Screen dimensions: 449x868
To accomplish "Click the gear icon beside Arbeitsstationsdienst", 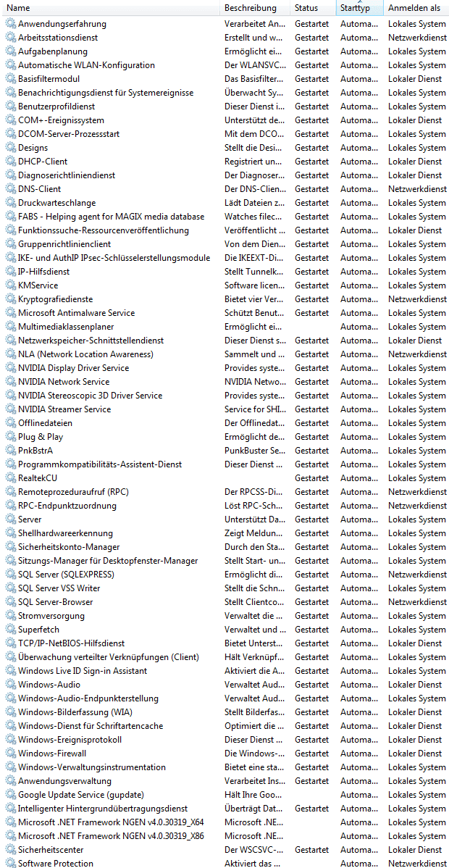I will pos(11,38).
